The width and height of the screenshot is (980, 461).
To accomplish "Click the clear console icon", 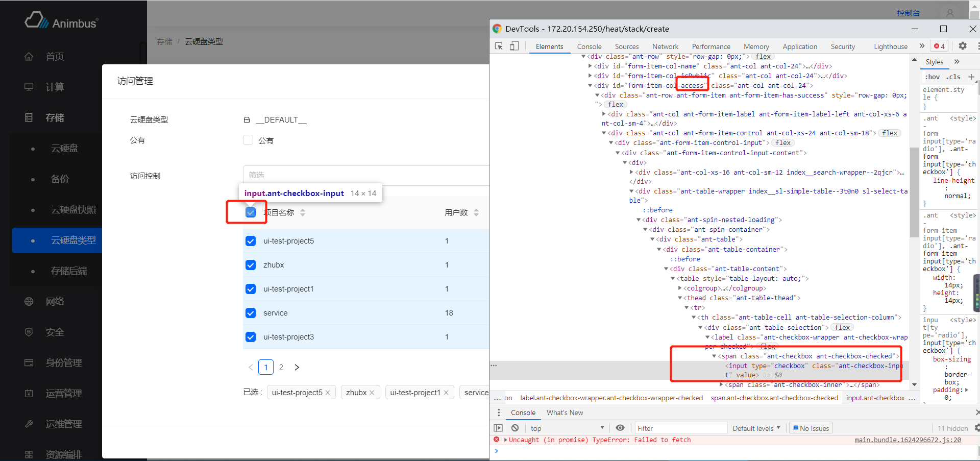I will 515,428.
